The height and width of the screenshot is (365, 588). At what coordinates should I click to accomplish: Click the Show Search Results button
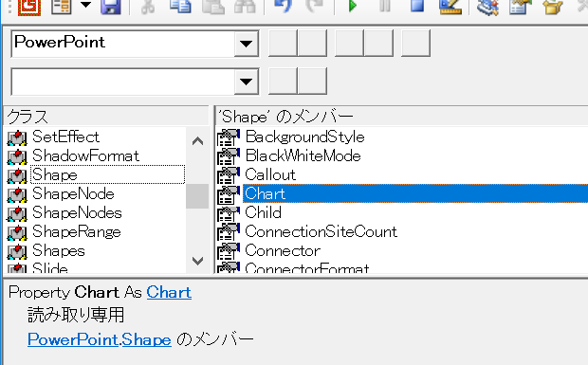[x=312, y=81]
